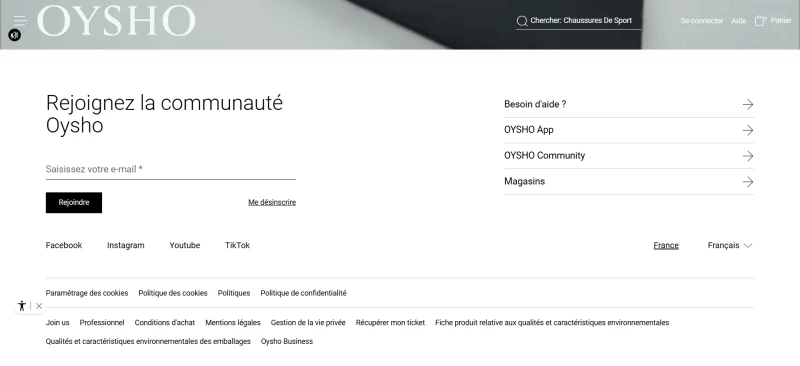The image size is (800, 366).
Task: Visit the Facebook link
Action: pos(64,246)
